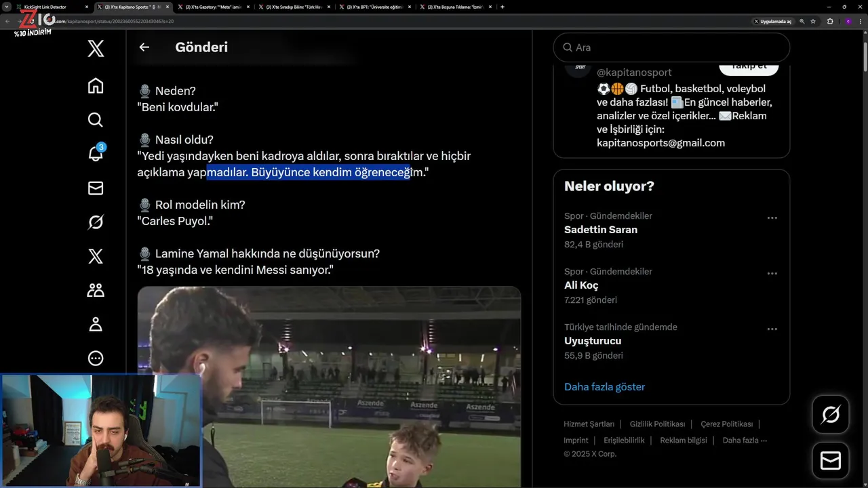Click the "Beni kovdular." quote text
Viewport: 868px width, 488px height.
point(178,107)
